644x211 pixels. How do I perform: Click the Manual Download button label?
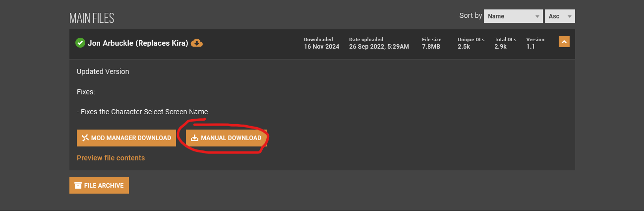231,138
